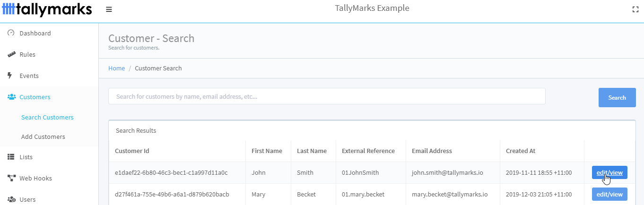Go to Home breadcrumb link
The height and width of the screenshot is (205, 644).
(116, 68)
